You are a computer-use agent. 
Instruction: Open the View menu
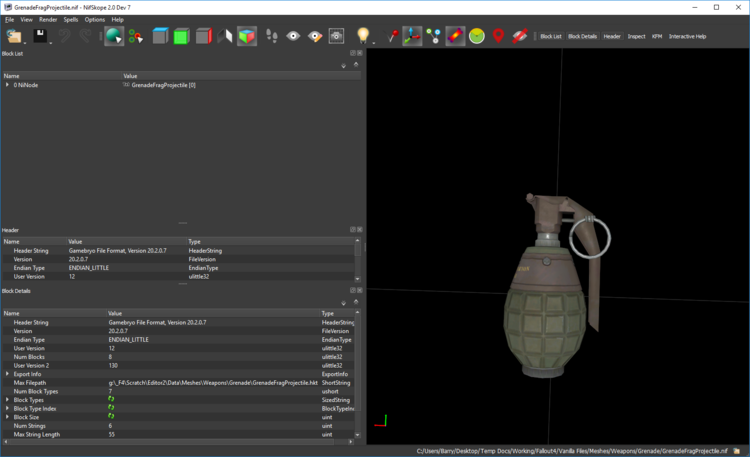pyautogui.click(x=26, y=20)
